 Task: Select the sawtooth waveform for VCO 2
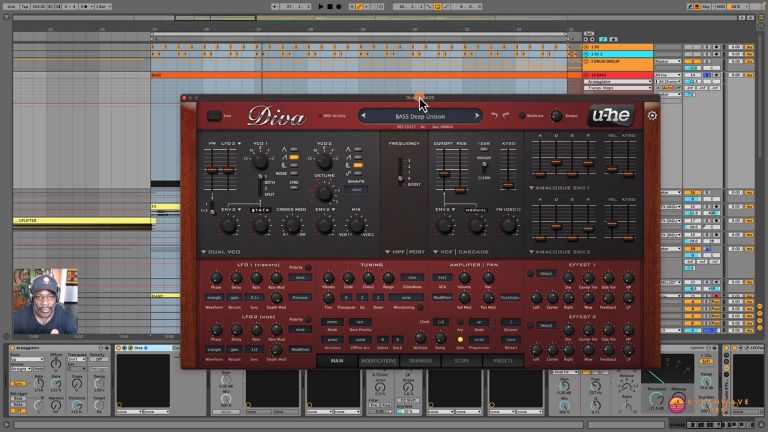358,157
